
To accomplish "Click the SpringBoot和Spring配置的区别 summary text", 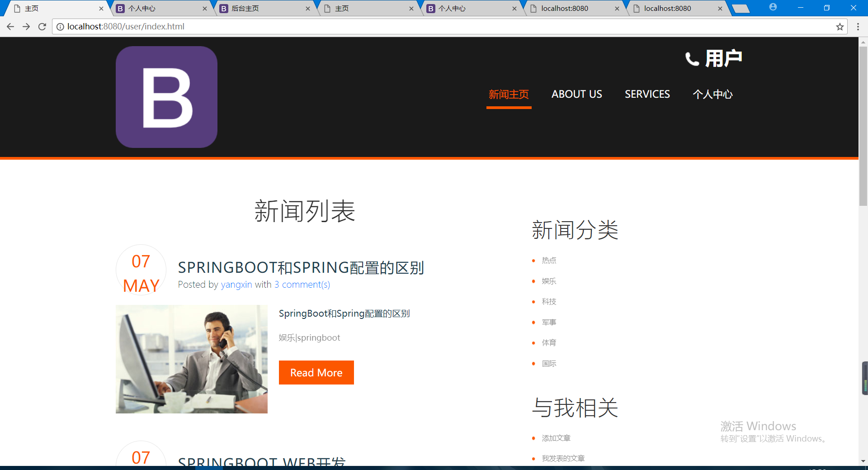I will (x=344, y=313).
